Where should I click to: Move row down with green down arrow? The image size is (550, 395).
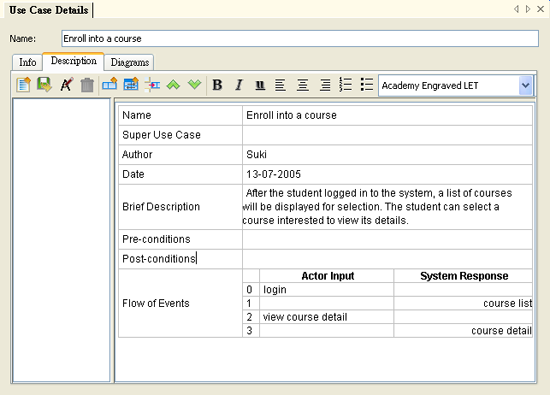[194, 85]
